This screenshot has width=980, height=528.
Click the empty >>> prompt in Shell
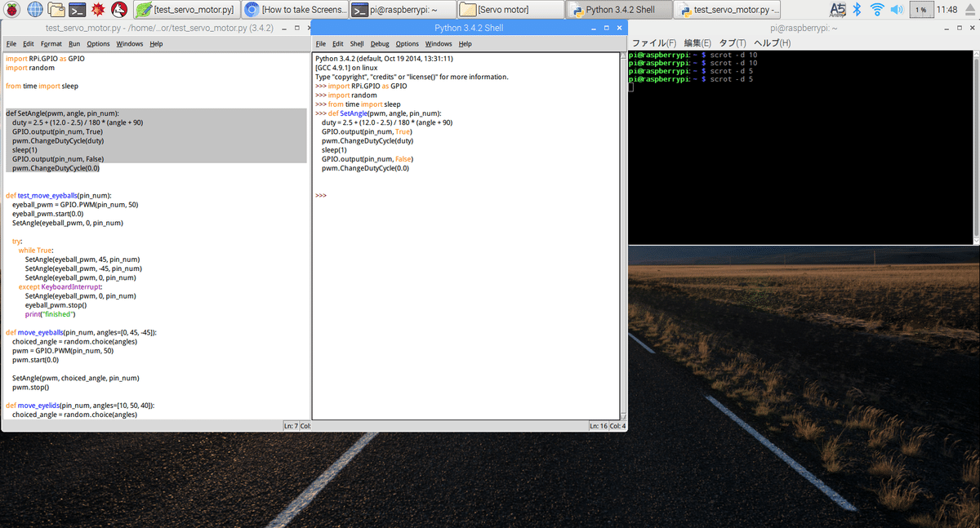tap(321, 196)
